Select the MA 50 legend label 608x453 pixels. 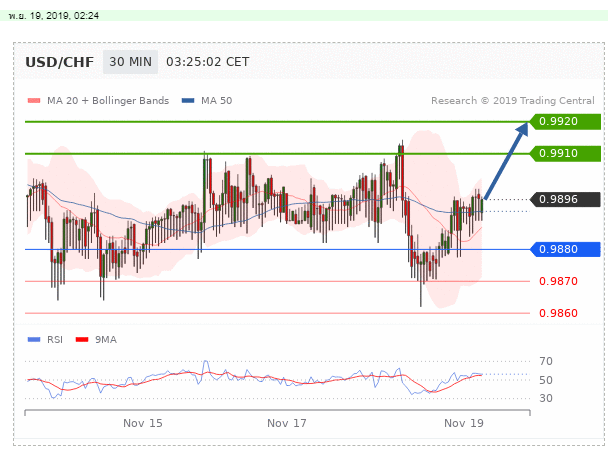pyautogui.click(x=216, y=101)
